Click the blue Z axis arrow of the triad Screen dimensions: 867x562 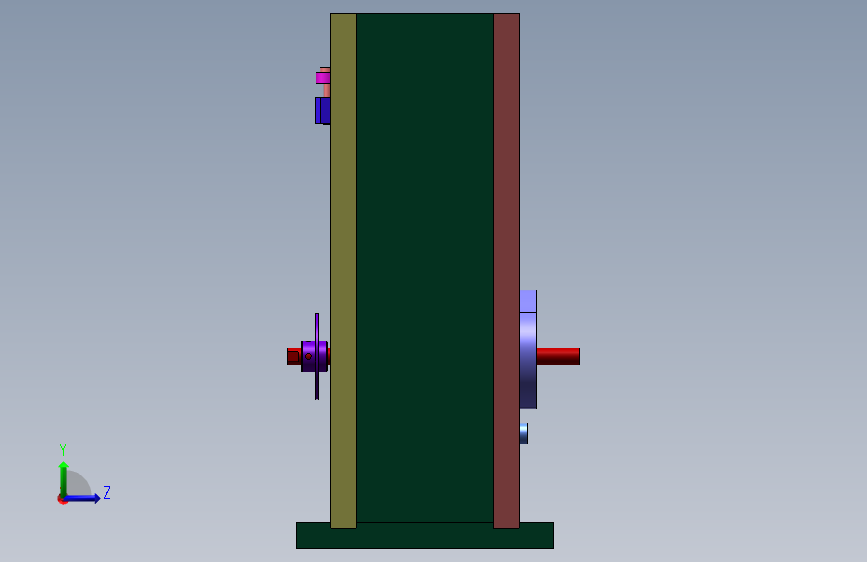click(82, 498)
